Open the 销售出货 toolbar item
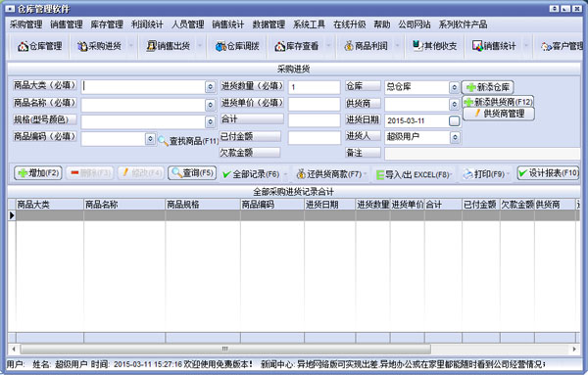This screenshot has width=588, height=375. [169, 46]
